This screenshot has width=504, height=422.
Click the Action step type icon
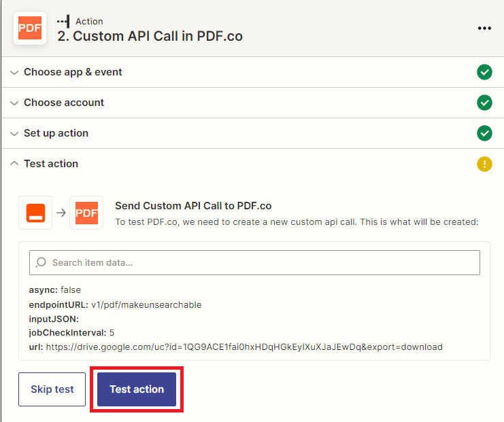tap(63, 22)
